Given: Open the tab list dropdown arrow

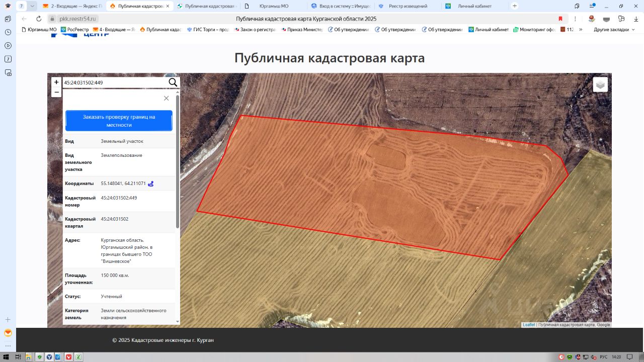Looking at the screenshot, I should [32, 6].
